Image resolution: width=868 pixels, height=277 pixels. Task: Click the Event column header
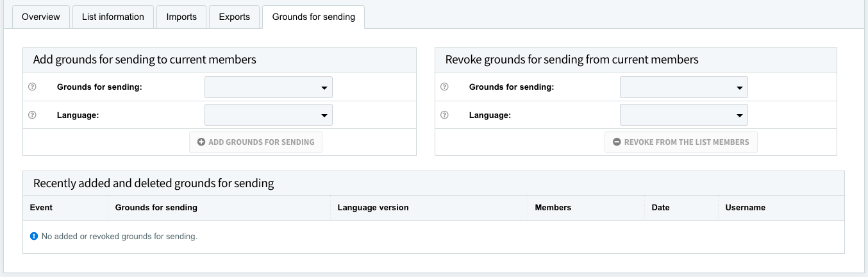click(x=42, y=208)
